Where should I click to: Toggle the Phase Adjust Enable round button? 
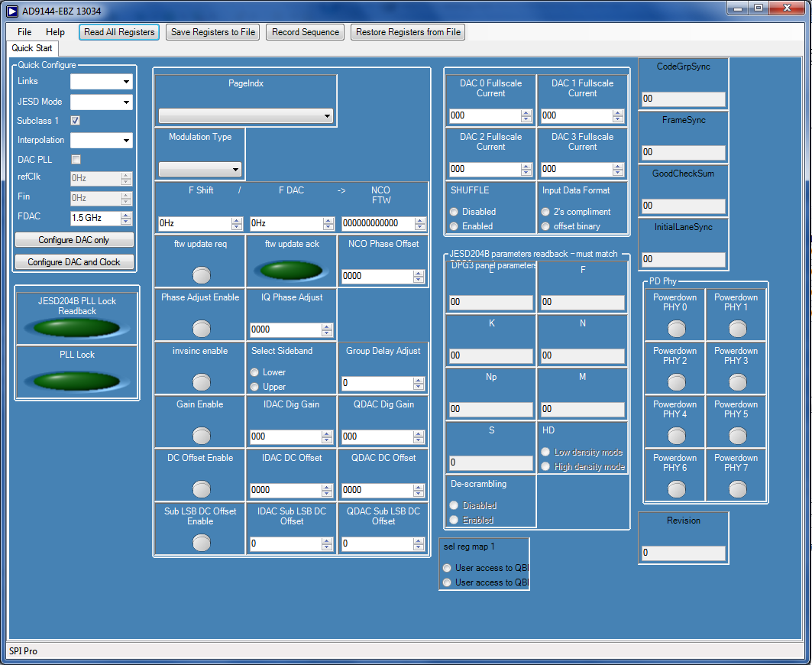point(202,328)
